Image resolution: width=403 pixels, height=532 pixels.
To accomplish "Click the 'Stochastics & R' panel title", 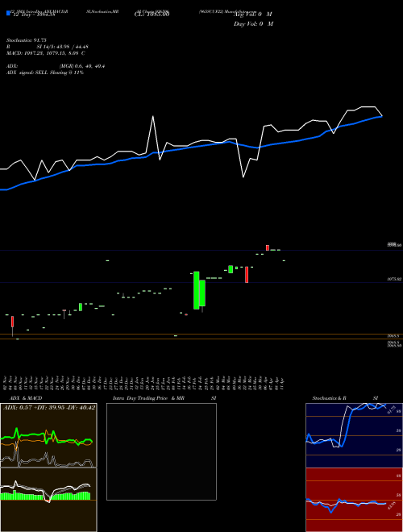I will [x=330, y=398].
